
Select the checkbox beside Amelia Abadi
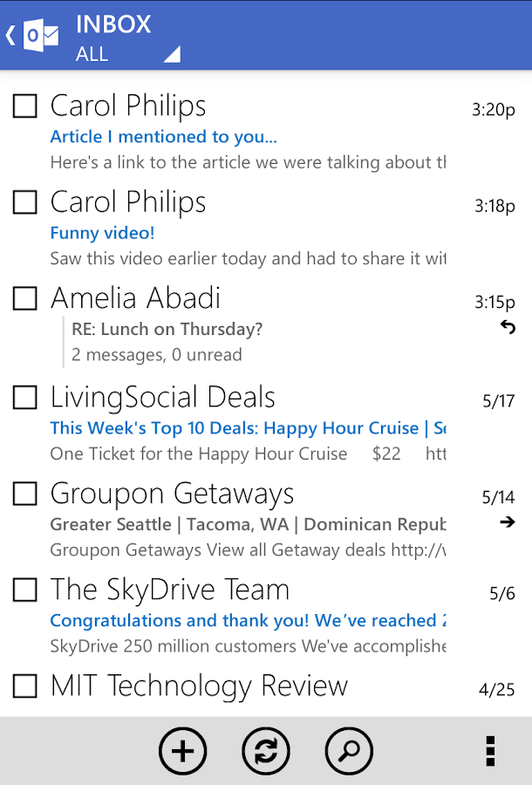click(x=24, y=298)
